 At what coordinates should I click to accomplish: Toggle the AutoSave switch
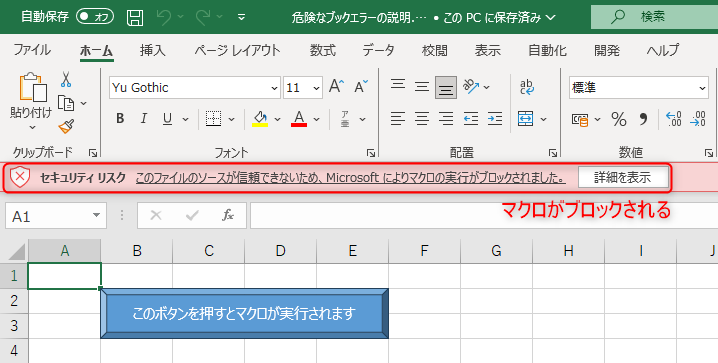pos(95,17)
